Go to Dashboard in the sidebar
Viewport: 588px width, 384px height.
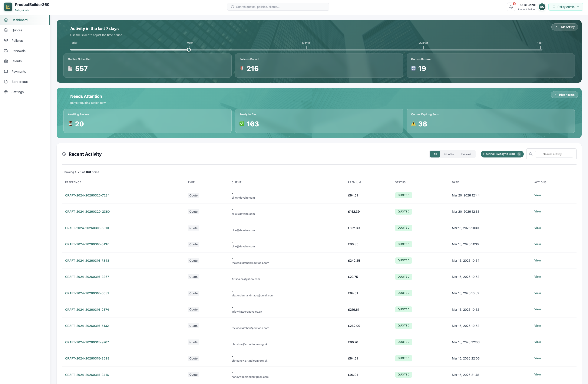point(25,20)
